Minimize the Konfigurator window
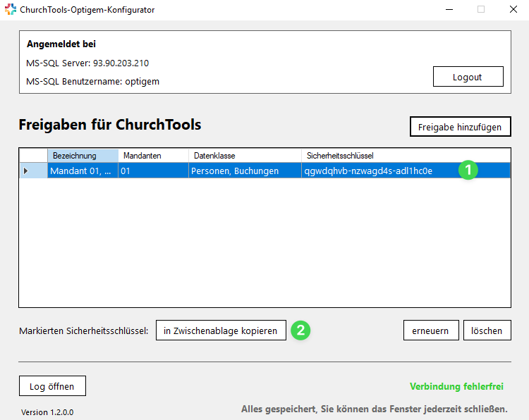The height and width of the screenshot is (420, 529). [449, 9]
